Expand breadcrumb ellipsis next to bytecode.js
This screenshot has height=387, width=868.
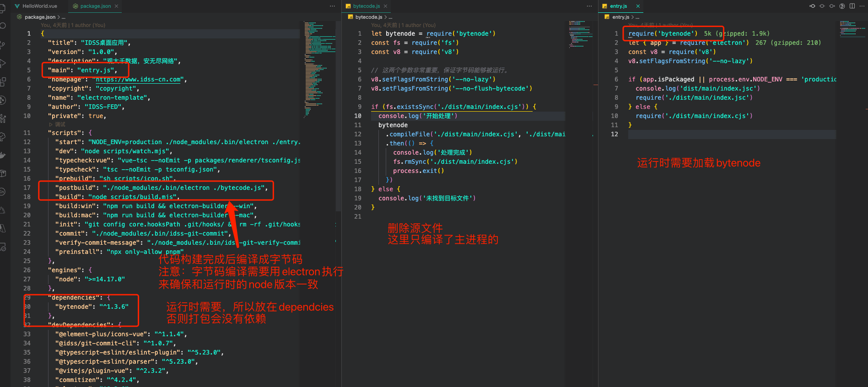391,17
